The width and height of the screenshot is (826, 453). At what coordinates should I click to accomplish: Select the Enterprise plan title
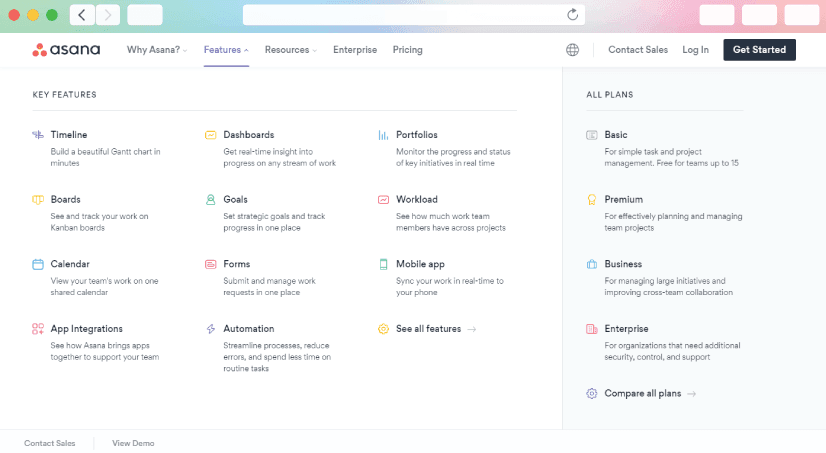pos(626,329)
